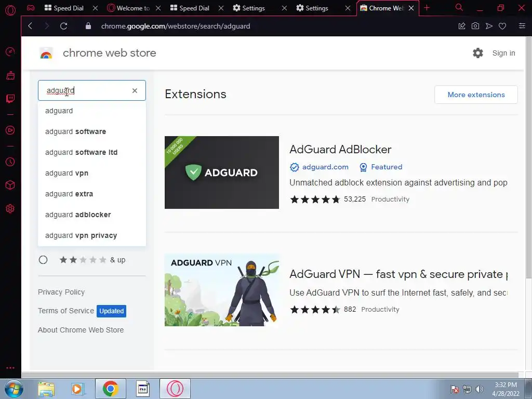
Task: Open adguard.com publisher link
Action: (325, 167)
